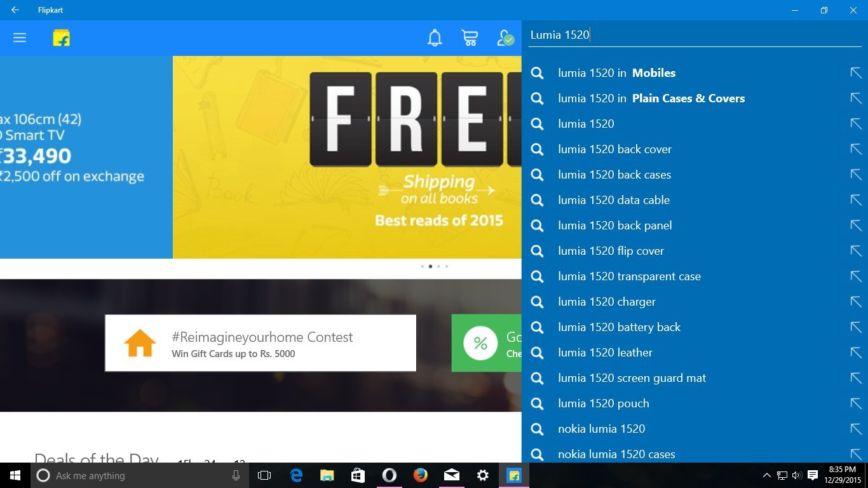The image size is (868, 488).
Task: Click in the search box containing Lumia 1520
Action: pyautogui.click(x=694, y=35)
